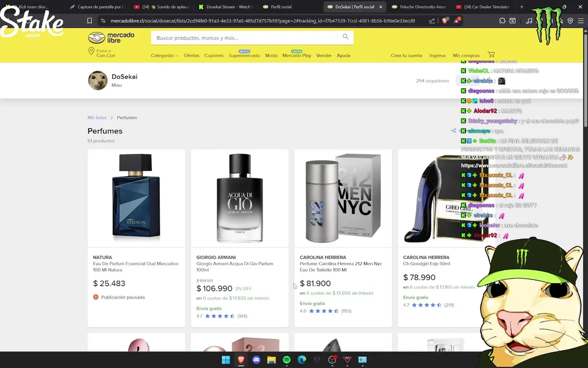Open Microsoft Edge from the taskbar
Viewport: 588px width, 368px height.
[x=302, y=360]
